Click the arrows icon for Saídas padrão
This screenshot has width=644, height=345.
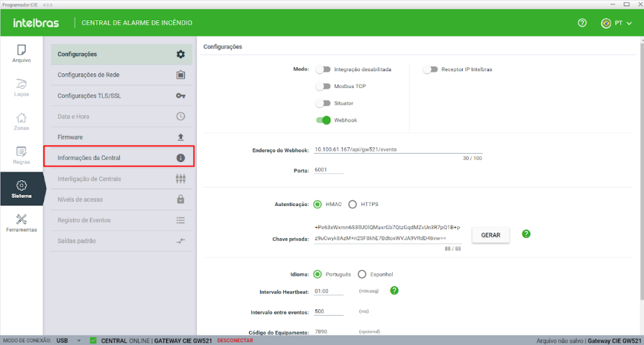[181, 241]
